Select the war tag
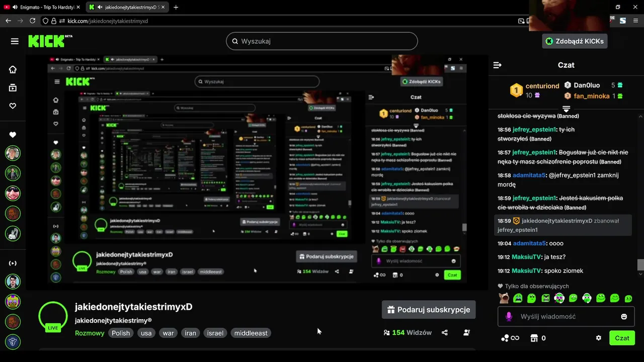 click(x=168, y=333)
